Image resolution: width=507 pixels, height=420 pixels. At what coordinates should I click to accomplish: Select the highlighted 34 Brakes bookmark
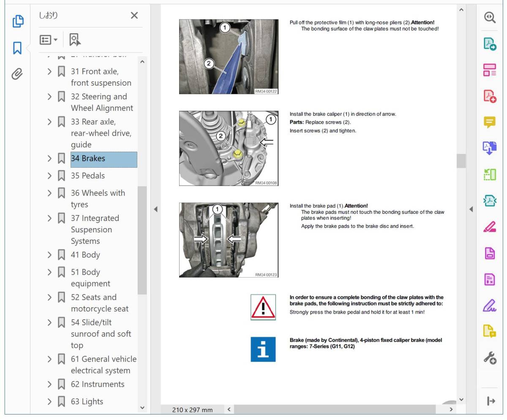click(x=104, y=159)
